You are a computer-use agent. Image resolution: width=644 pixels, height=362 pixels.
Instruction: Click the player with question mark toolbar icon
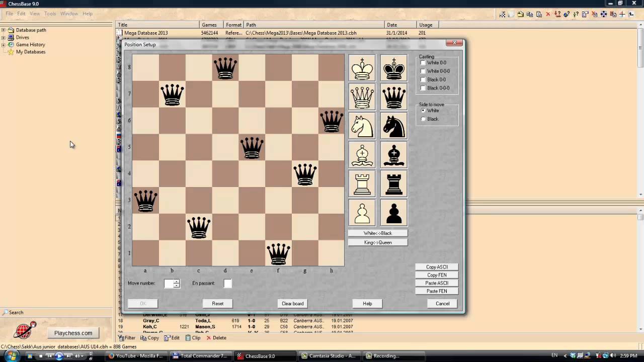tap(576, 14)
